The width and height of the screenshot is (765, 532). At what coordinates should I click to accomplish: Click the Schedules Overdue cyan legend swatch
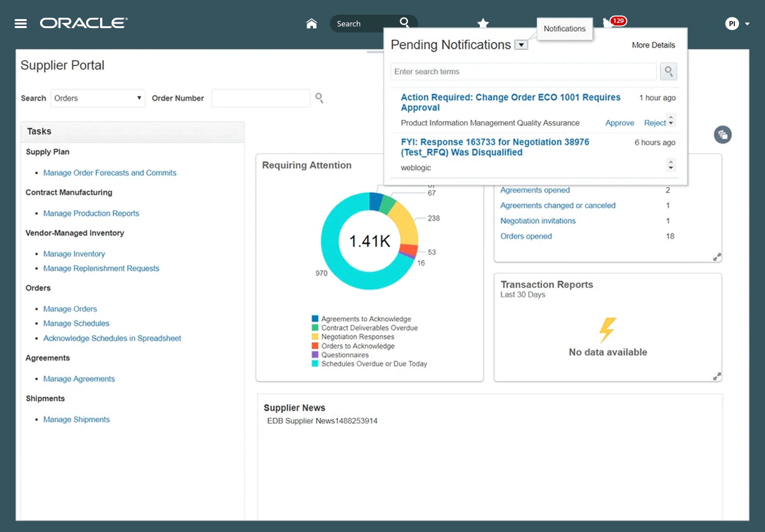tap(315, 364)
